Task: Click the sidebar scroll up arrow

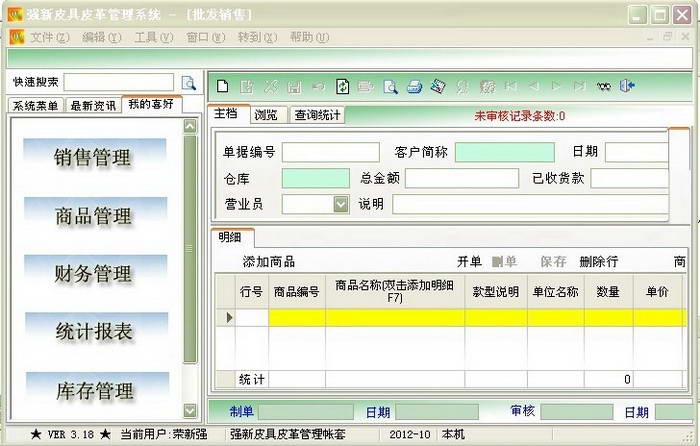Action: click(x=190, y=127)
